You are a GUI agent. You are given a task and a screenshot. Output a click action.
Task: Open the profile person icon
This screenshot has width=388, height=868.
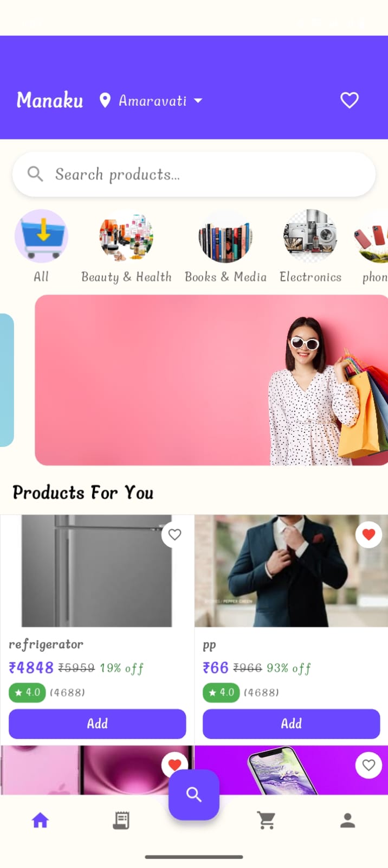(347, 820)
